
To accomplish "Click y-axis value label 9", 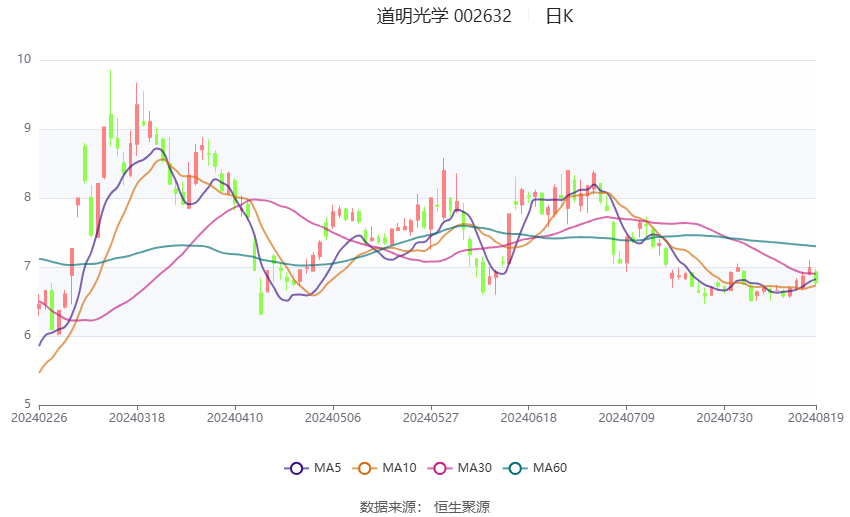I will (28, 128).
